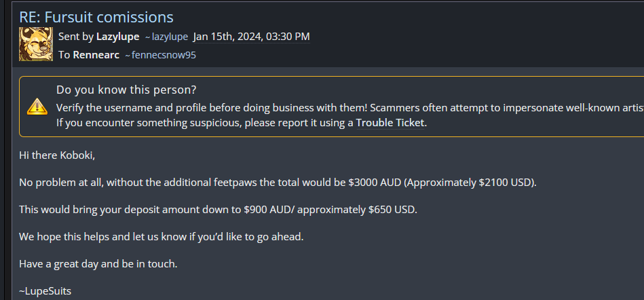Screen dimensions: 644x300
Task: Click the "Do you know this person?" heading
Action: pos(126,90)
